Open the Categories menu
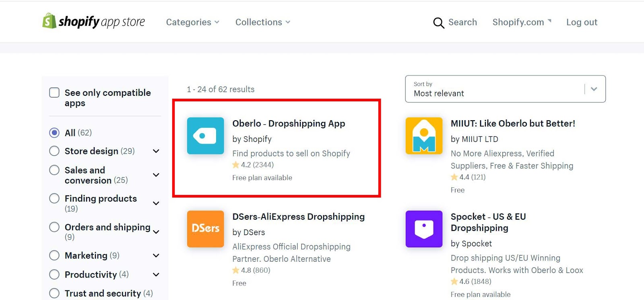Screen dimensions: 644x300 click(x=192, y=22)
